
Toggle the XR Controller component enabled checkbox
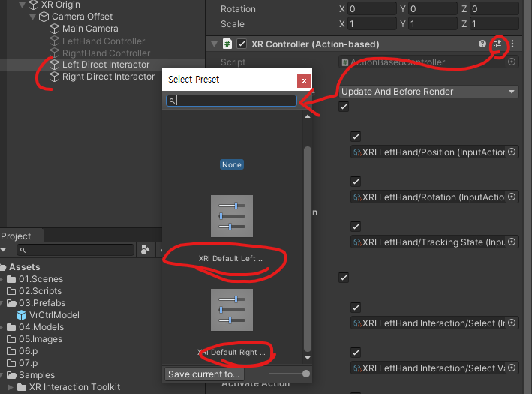[x=242, y=44]
